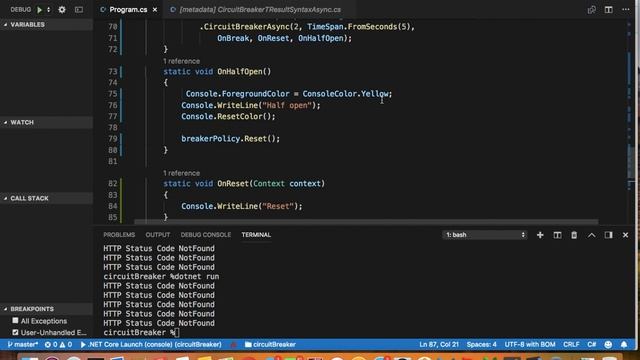Click the 'breakerPolicy.Reset();' code line
This screenshot has height=360, width=640.
tap(231, 139)
